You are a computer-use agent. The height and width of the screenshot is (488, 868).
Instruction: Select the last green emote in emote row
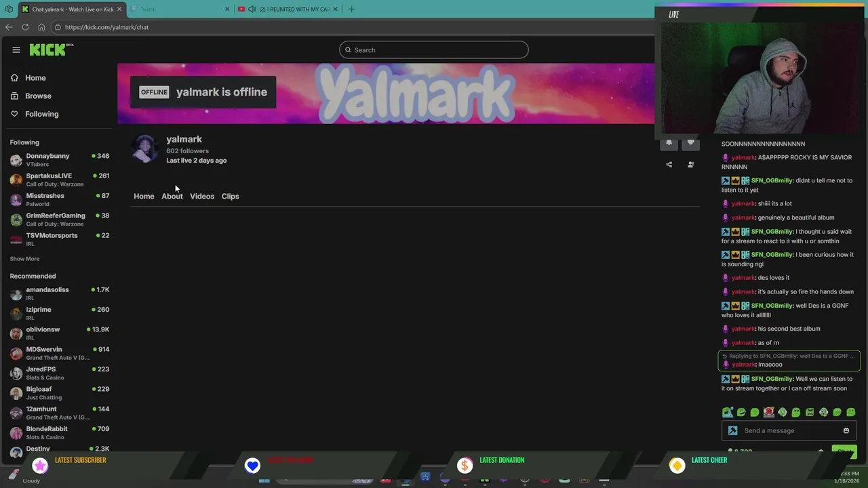coord(851,412)
